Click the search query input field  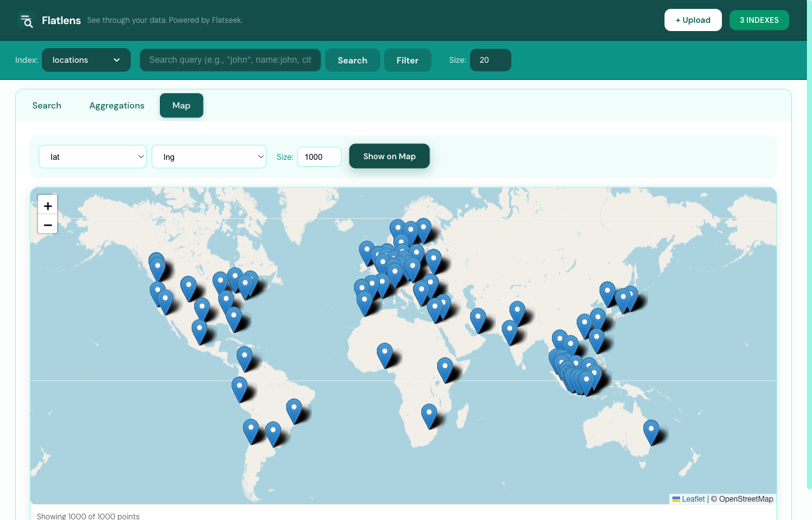click(230, 60)
